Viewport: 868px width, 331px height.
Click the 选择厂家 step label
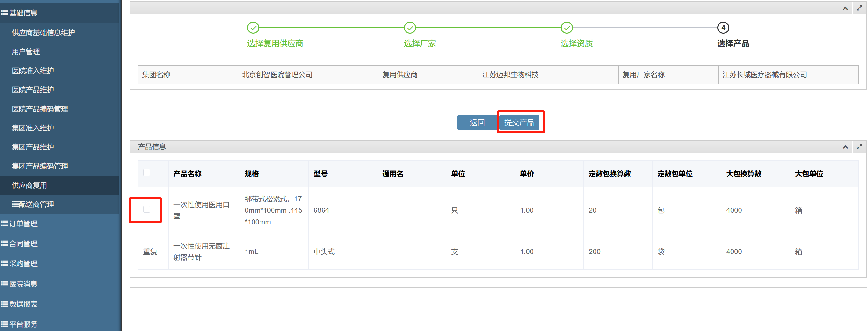[x=420, y=44]
